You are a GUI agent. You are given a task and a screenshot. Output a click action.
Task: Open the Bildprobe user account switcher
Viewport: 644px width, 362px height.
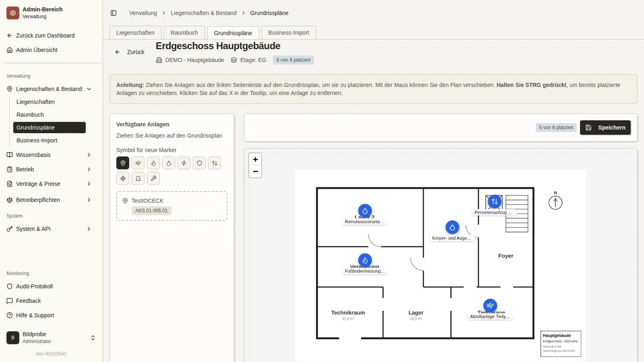pyautogui.click(x=51, y=338)
